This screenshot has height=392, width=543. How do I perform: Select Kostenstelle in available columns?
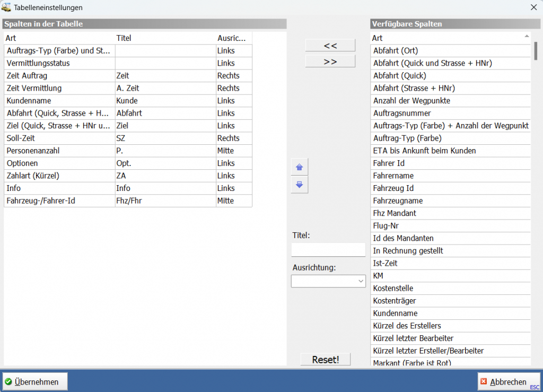pos(450,289)
